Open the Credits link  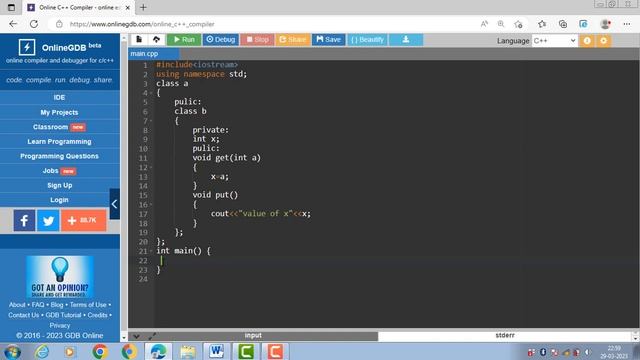click(x=98, y=315)
